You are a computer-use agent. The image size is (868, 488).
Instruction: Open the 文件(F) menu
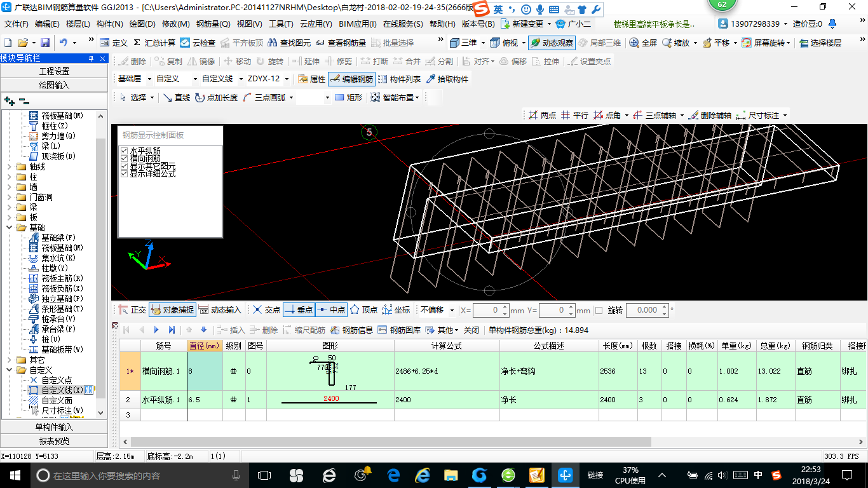[x=16, y=24]
